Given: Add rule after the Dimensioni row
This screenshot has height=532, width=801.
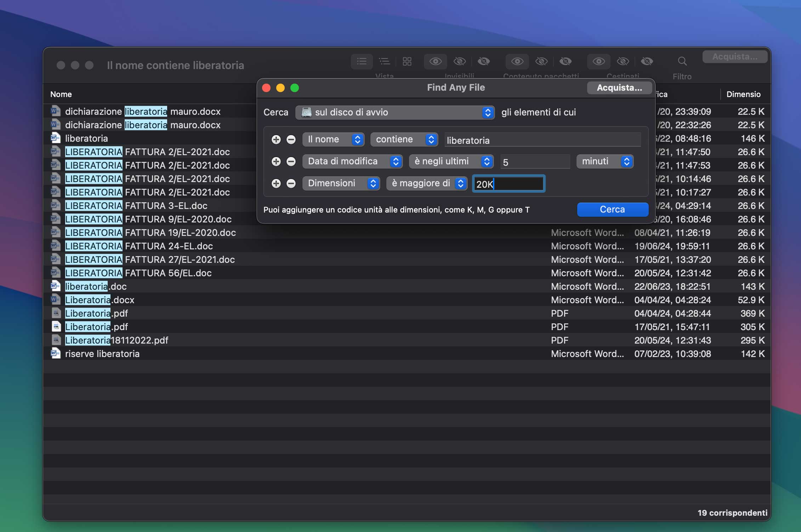Looking at the screenshot, I should 276,183.
